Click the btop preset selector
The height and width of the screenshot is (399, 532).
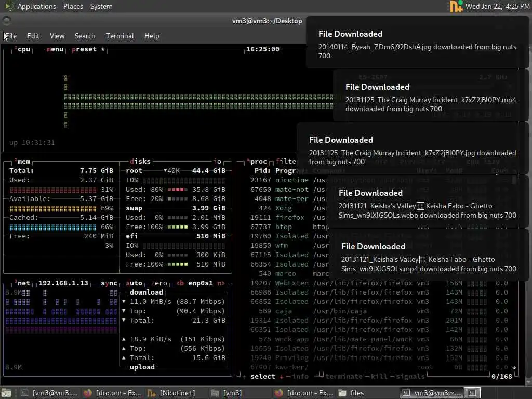[x=88, y=49]
